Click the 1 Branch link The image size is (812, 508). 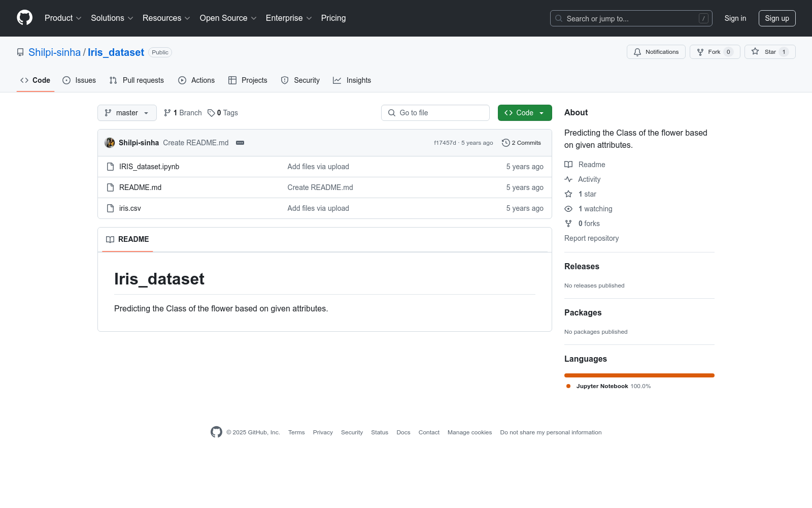point(183,113)
